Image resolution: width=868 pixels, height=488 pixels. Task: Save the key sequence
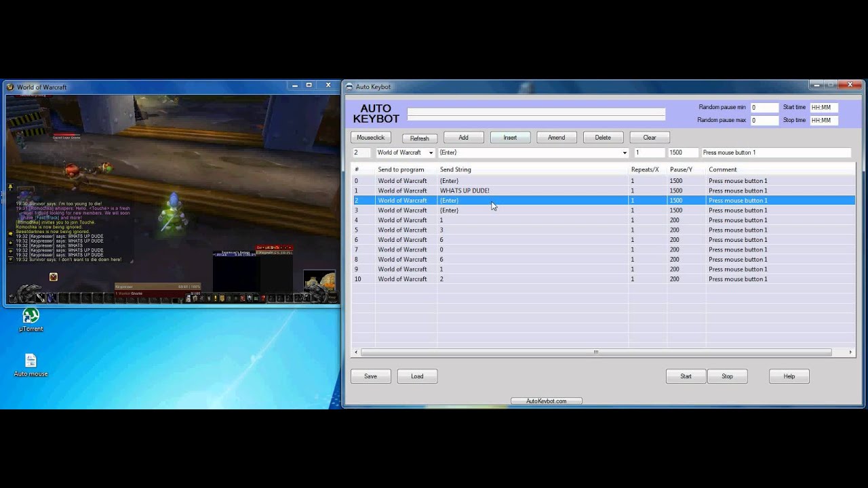[x=370, y=376]
